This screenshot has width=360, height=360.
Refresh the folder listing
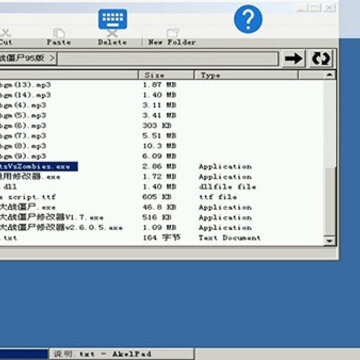click(321, 59)
